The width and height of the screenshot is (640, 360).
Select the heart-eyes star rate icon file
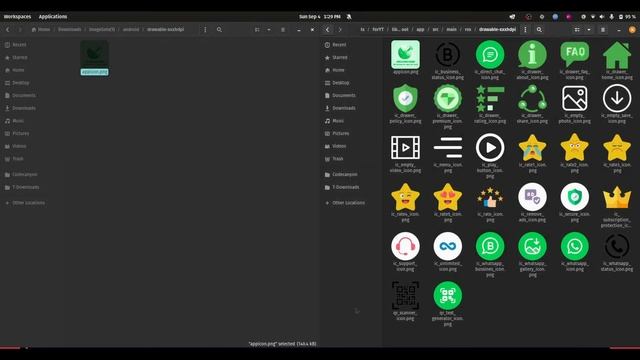pyautogui.click(x=448, y=197)
